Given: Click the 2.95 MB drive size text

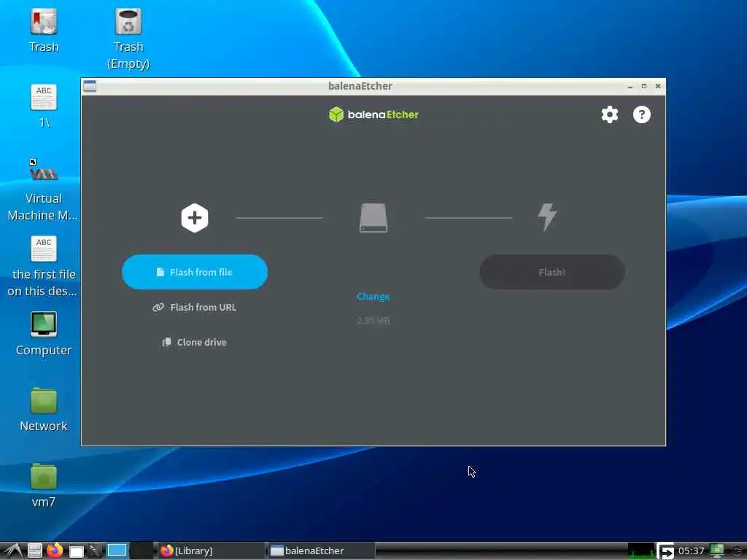Looking at the screenshot, I should tap(373, 321).
